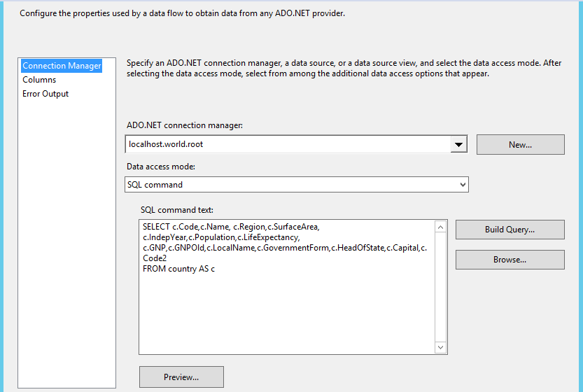Click the SQL text box scrollbar track
The height and width of the screenshot is (392, 583).
coord(440,287)
